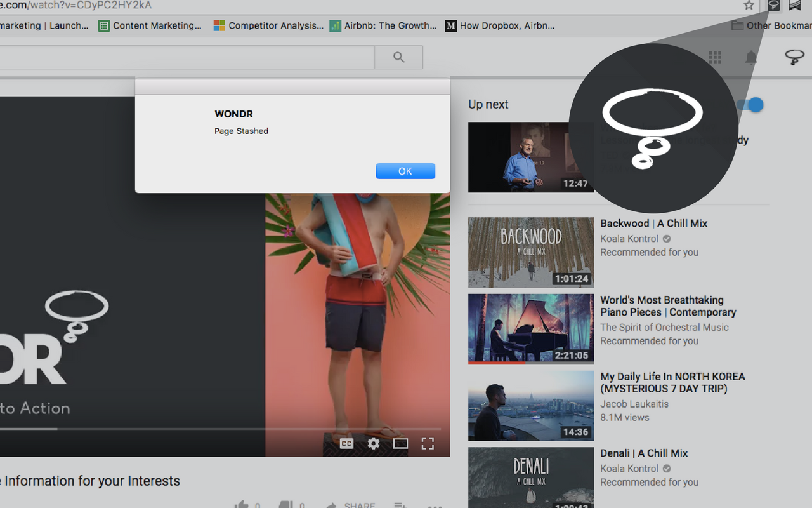This screenshot has height=508, width=812.
Task: Open the 12:47 speaker talk thumbnail
Action: (531, 157)
